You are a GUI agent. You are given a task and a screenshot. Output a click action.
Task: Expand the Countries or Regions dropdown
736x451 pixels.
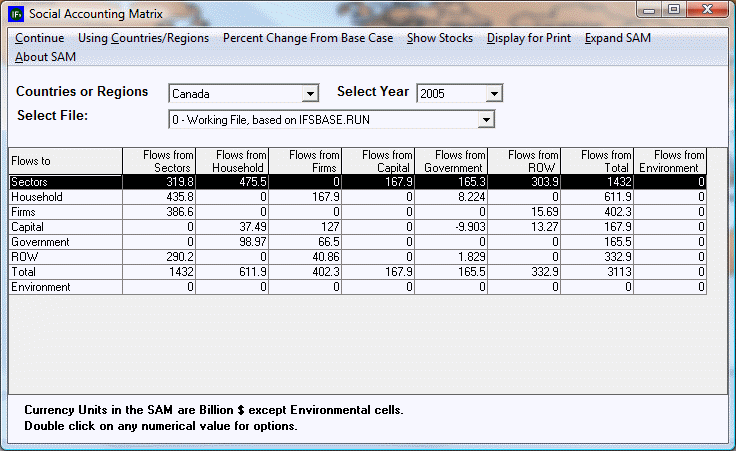pos(310,94)
